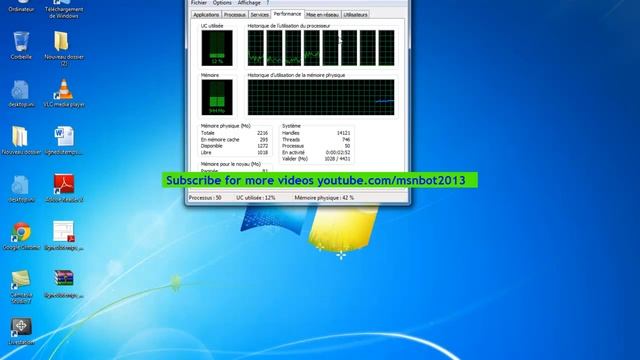The width and height of the screenshot is (640, 360).
Task: Switch to the Utilisateurs tab
Action: tap(355, 15)
